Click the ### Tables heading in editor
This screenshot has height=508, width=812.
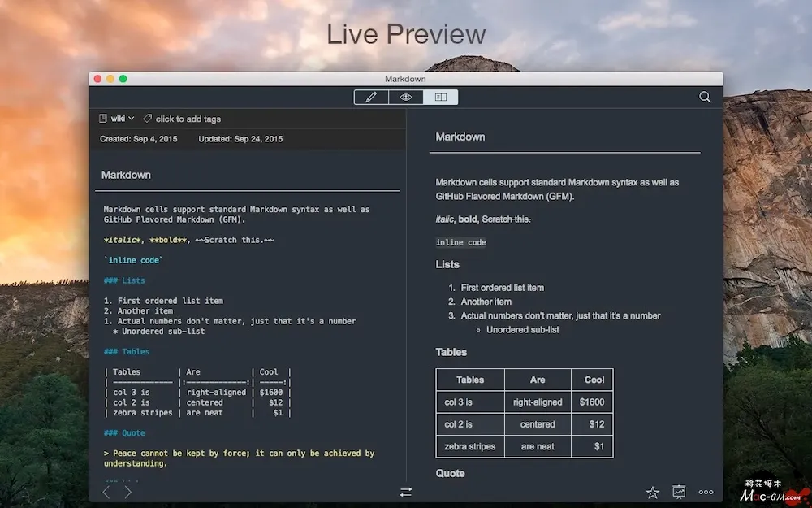(x=127, y=351)
